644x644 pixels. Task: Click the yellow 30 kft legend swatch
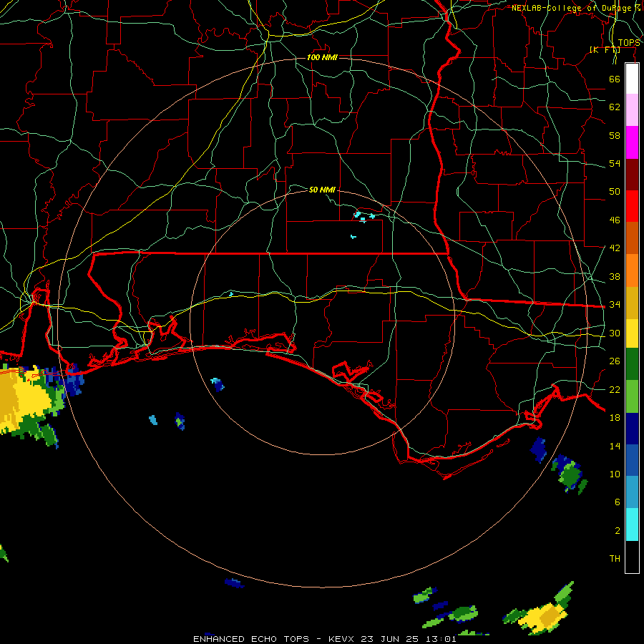pos(632,333)
